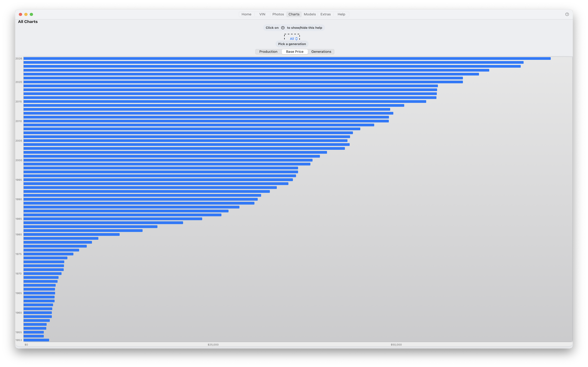Select the Base Price segment
The image size is (588, 367).
pyautogui.click(x=294, y=52)
